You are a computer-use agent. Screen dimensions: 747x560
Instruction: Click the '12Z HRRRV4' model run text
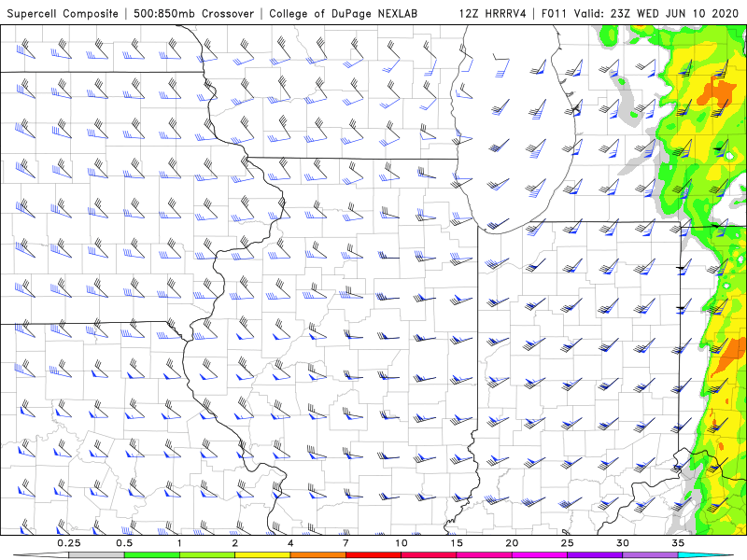tap(493, 13)
